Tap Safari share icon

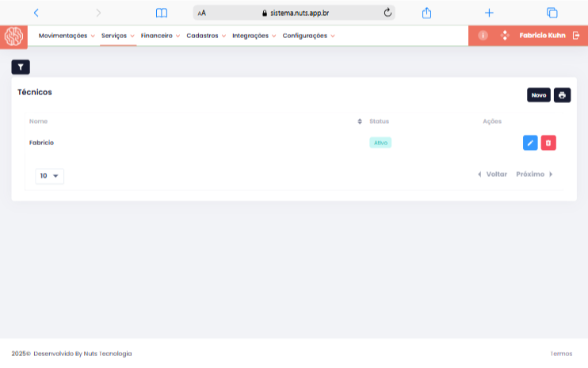(426, 13)
